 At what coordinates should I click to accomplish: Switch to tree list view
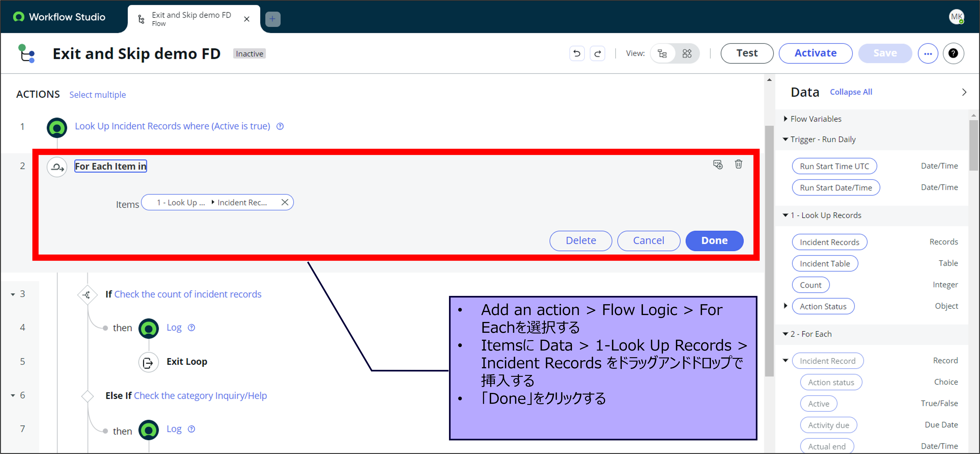(662, 53)
